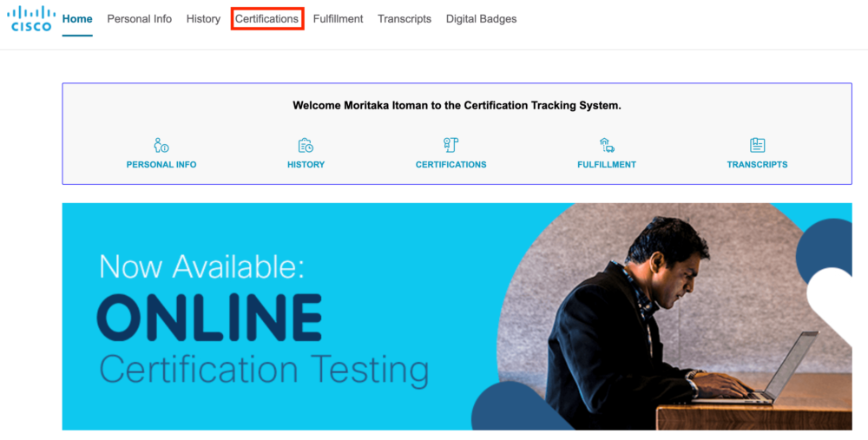The height and width of the screenshot is (440, 868).
Task: Follow the FULFILLMENT link in welcome panel
Action: 607,164
